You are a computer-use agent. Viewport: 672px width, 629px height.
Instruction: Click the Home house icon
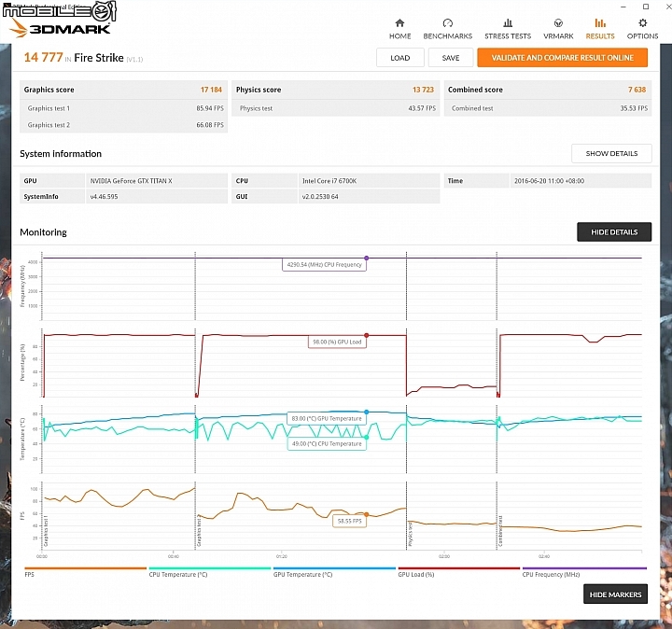(399, 22)
